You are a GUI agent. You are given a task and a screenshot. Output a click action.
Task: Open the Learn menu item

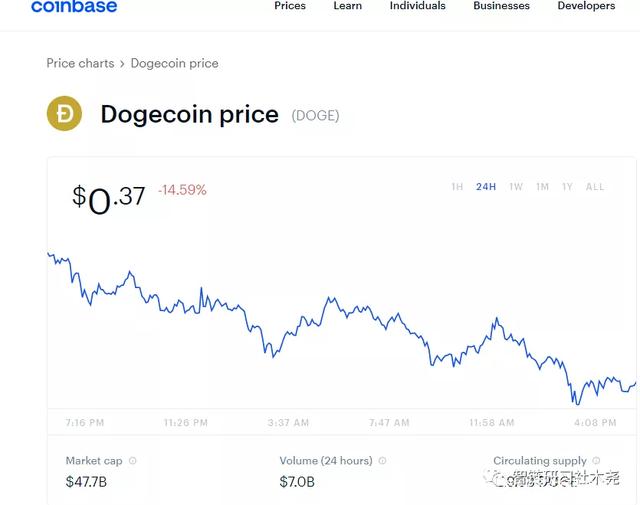coord(348,6)
